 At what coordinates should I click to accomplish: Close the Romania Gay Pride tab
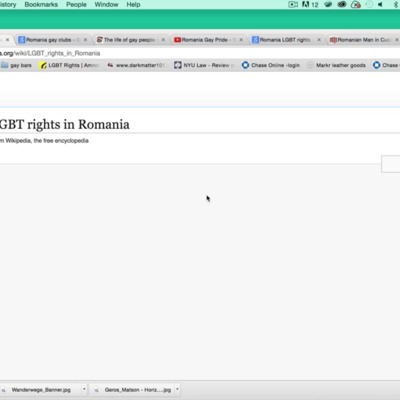point(241,40)
